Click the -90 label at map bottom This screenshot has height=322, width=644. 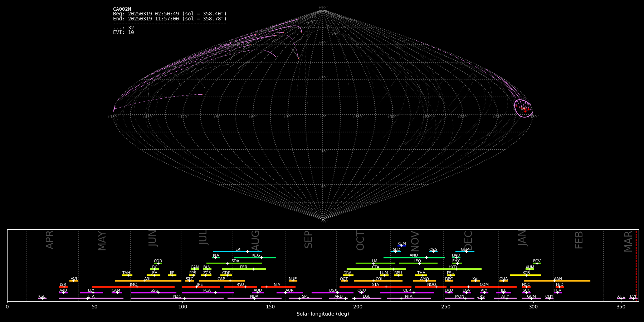click(x=322, y=222)
